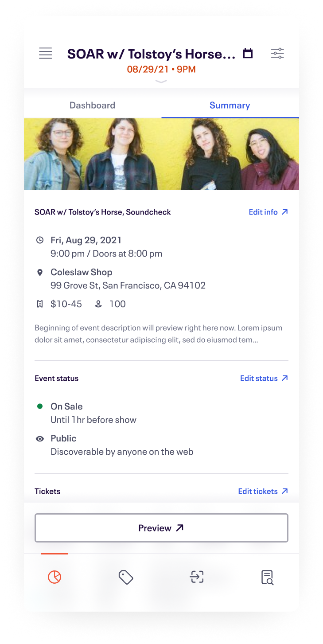Click the green On Sale status dot
The width and height of the screenshot is (323, 644).
coord(40,406)
